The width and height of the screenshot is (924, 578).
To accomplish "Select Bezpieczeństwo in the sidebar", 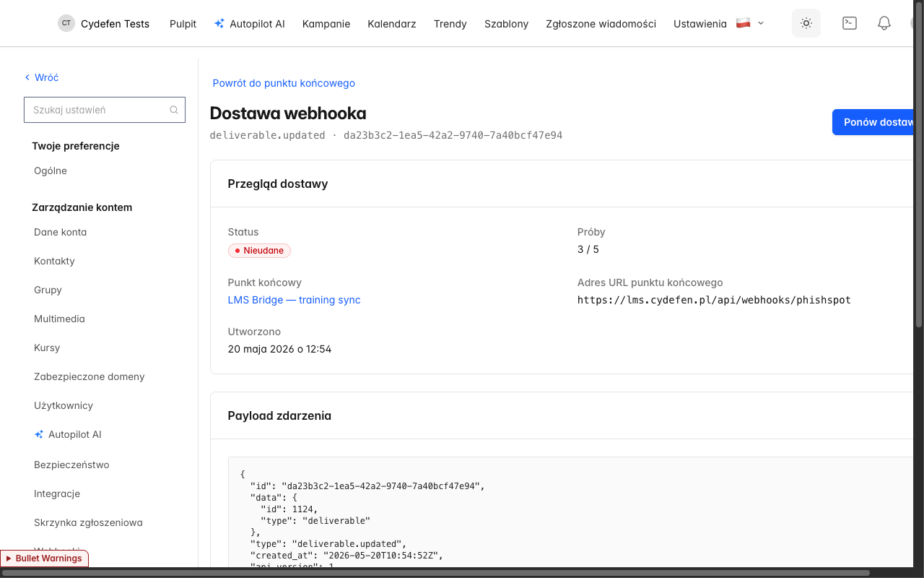I will click(x=71, y=465).
